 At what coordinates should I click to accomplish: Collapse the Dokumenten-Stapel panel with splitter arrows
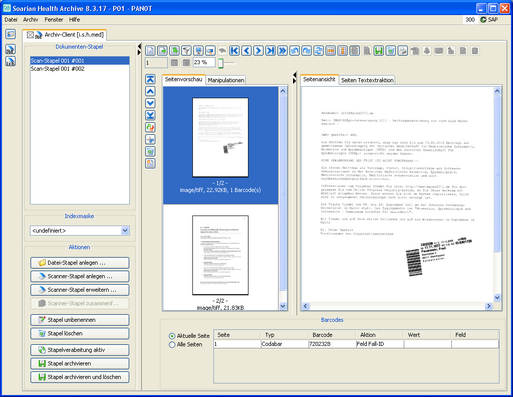click(x=139, y=49)
